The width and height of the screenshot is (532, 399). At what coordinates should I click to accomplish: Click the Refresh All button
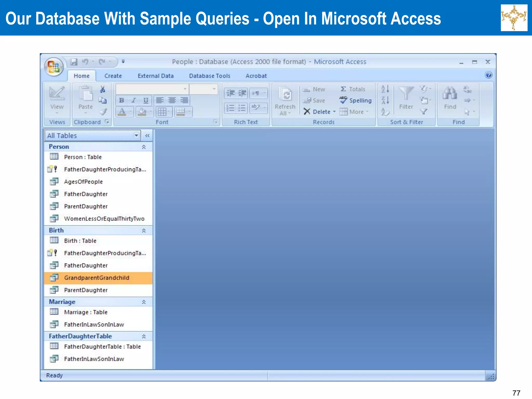(x=285, y=101)
